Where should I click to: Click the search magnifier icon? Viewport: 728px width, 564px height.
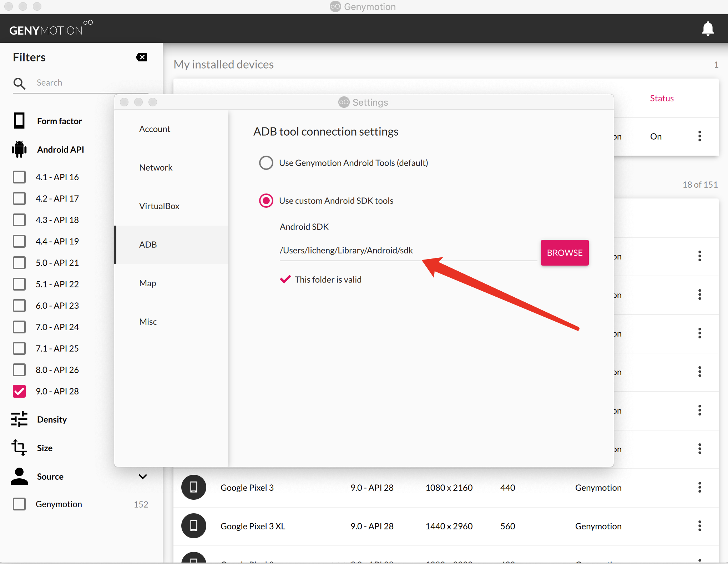(x=19, y=83)
